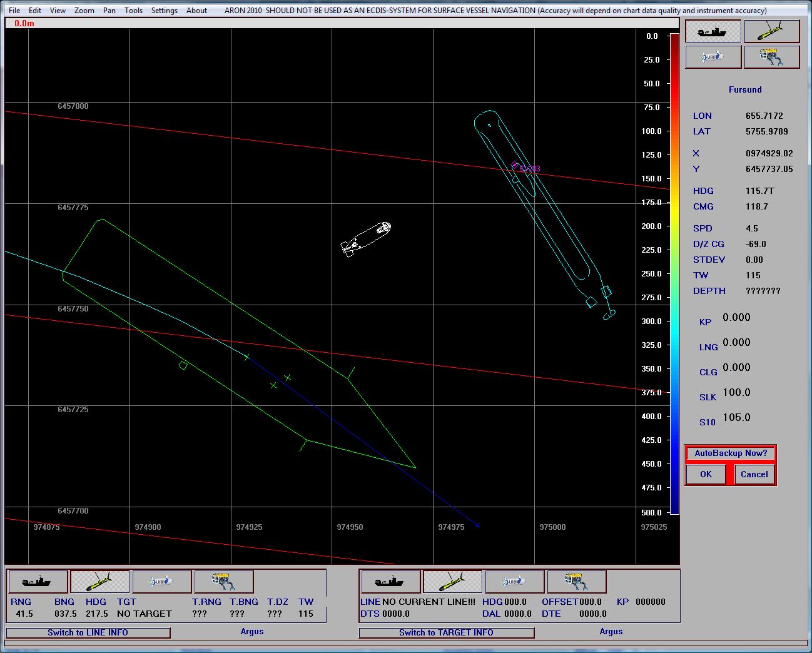This screenshot has width=812, height=653.
Task: Click the depth color scale bar
Action: [x=674, y=274]
